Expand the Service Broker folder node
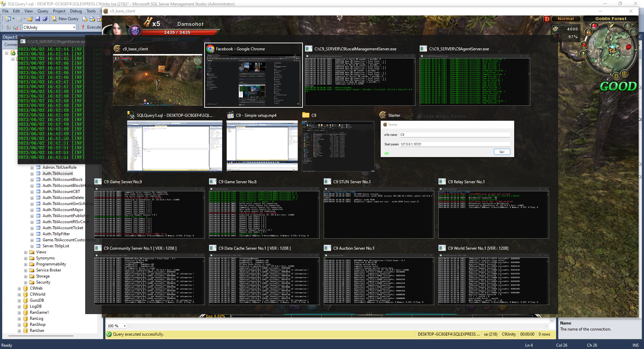Screen dimensions: 644x349 click(x=25, y=270)
